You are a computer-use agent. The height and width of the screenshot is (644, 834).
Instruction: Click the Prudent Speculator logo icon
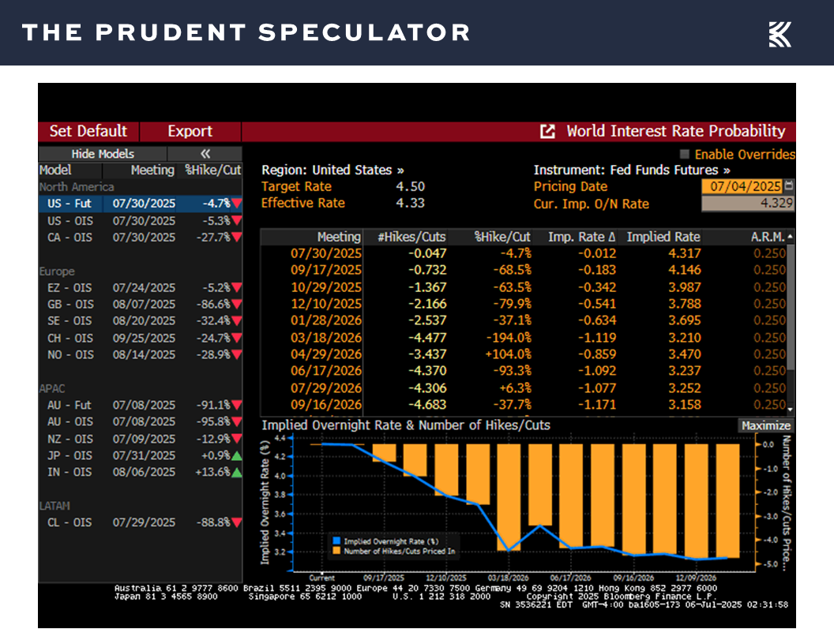point(780,35)
